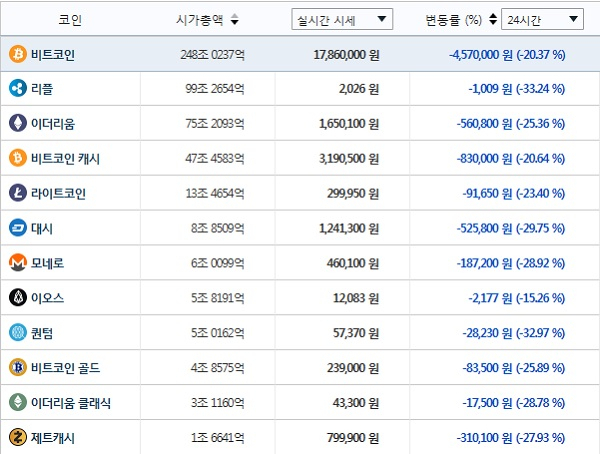Open 리플 coin name

point(42,89)
